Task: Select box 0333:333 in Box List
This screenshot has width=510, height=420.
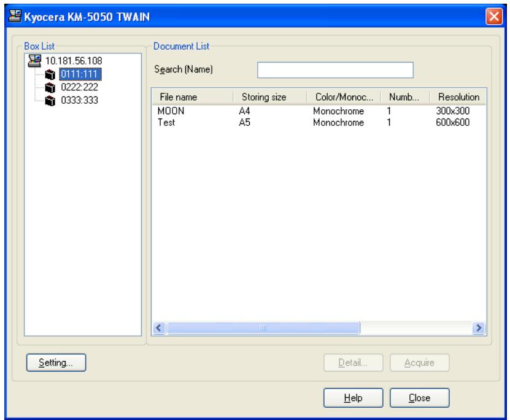Action: (x=79, y=100)
